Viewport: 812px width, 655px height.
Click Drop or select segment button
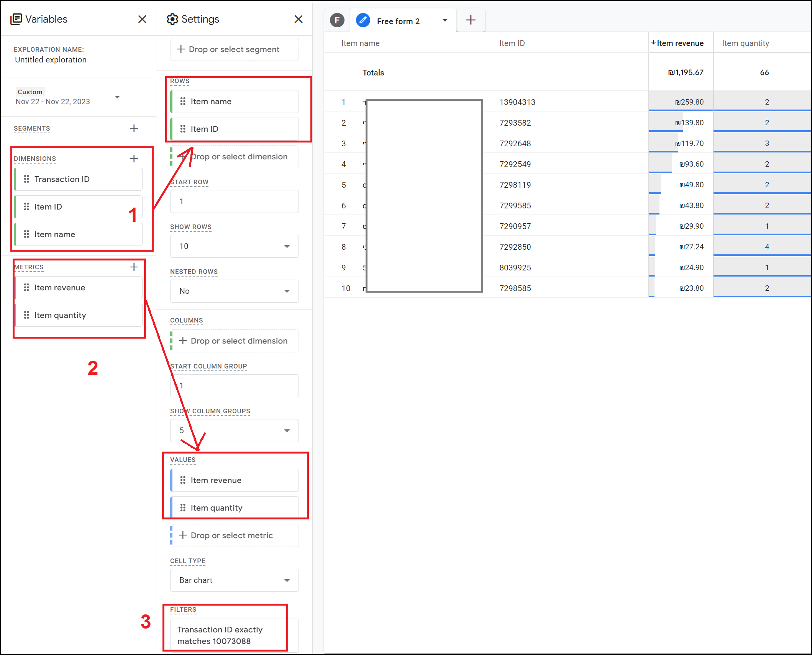234,49
